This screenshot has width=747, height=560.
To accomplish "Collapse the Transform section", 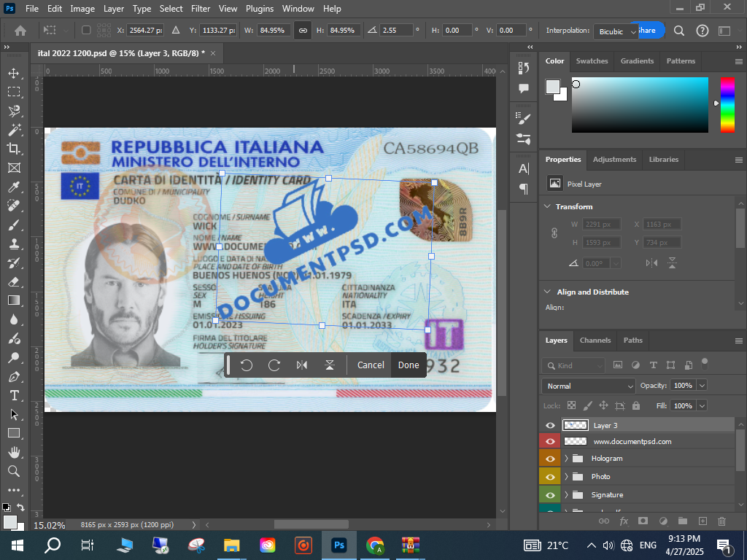I will (x=547, y=206).
